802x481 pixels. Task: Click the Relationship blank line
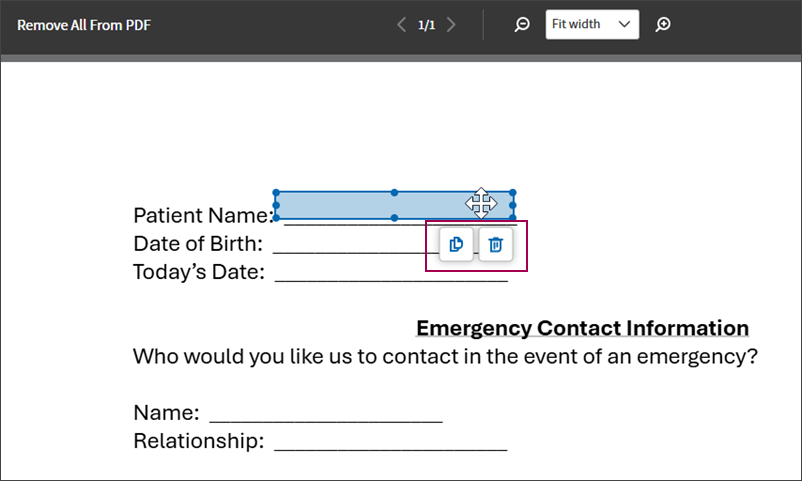point(391,448)
